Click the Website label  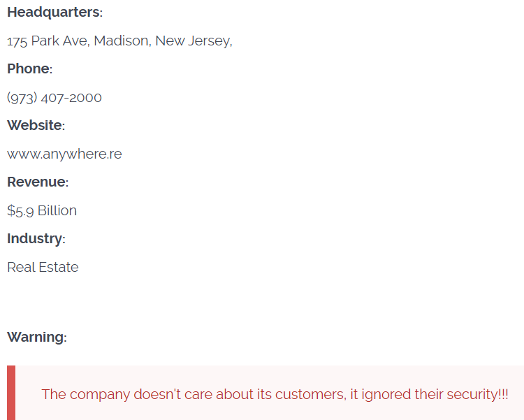35,126
